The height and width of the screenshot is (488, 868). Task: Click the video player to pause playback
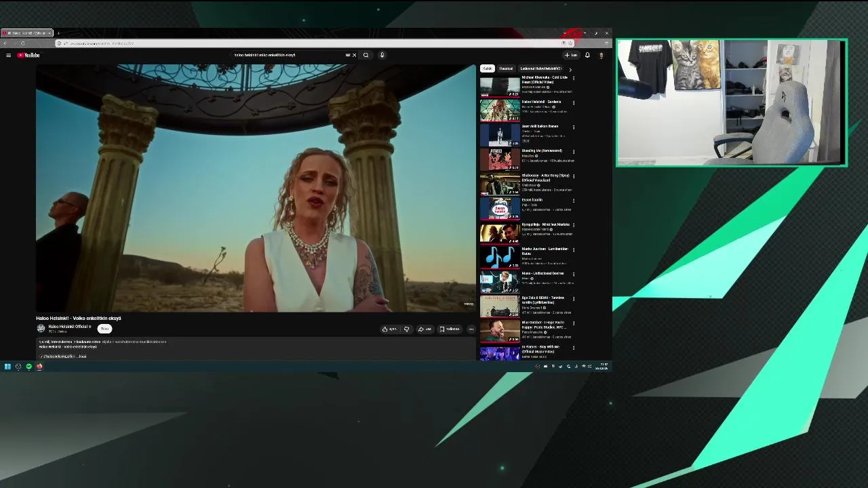256,188
